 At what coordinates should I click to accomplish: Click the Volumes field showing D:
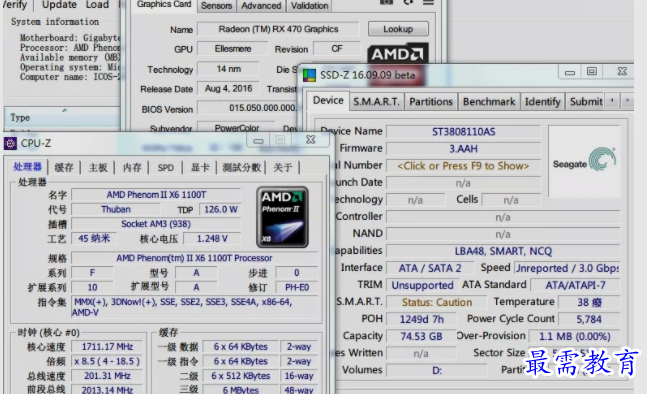pyautogui.click(x=437, y=370)
